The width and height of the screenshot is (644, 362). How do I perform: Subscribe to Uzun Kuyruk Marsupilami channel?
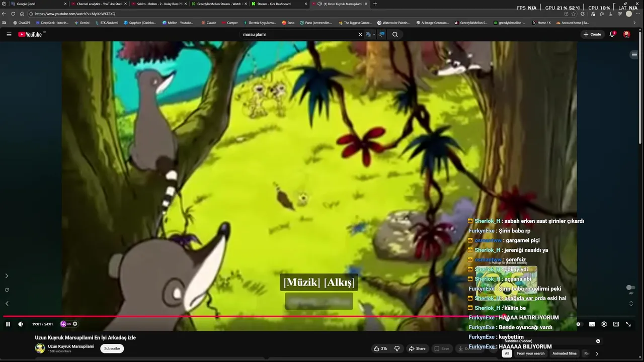click(112, 348)
